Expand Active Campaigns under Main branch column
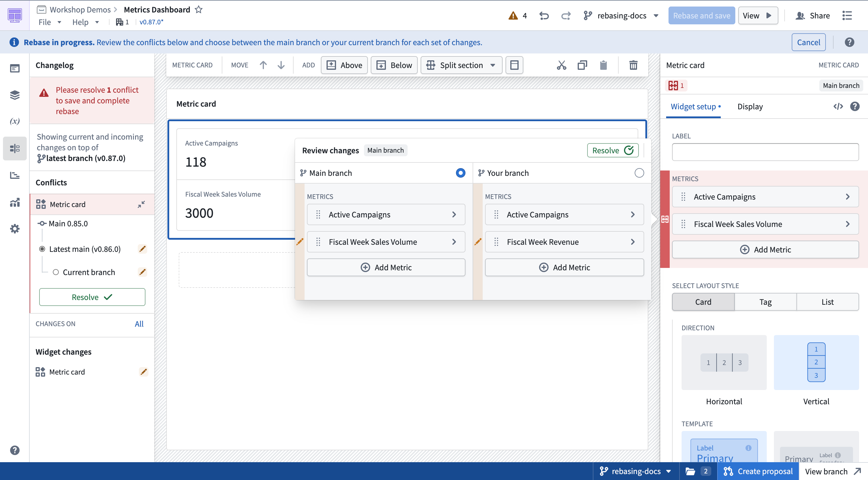The width and height of the screenshot is (868, 480). tap(386, 214)
